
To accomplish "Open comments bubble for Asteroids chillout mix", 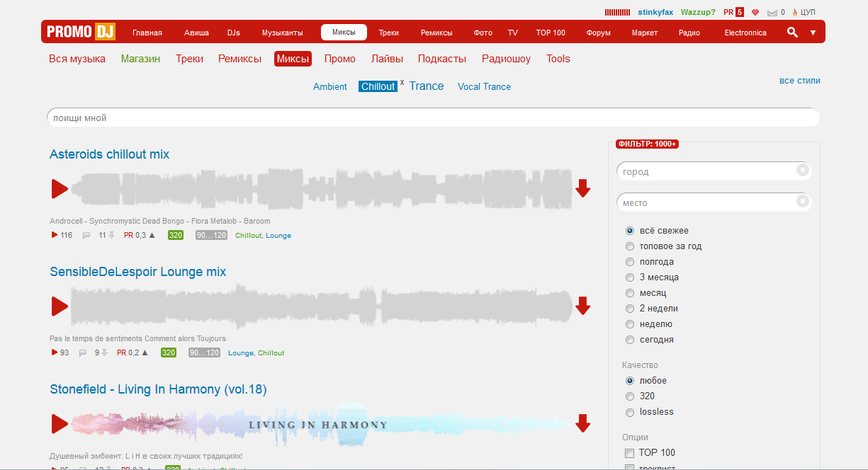I will 85,234.
